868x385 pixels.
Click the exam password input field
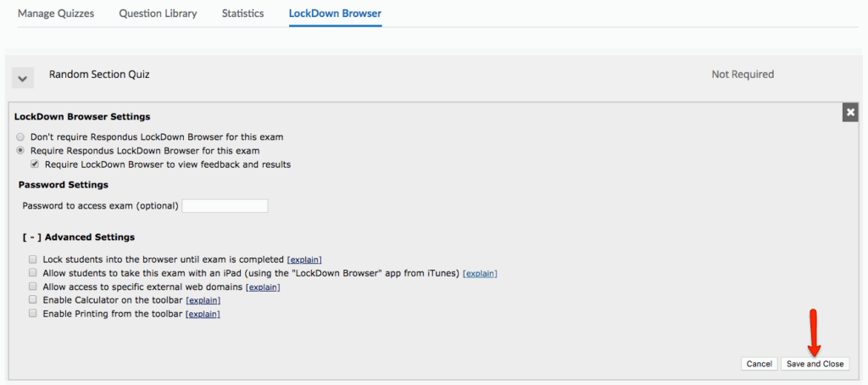click(225, 206)
